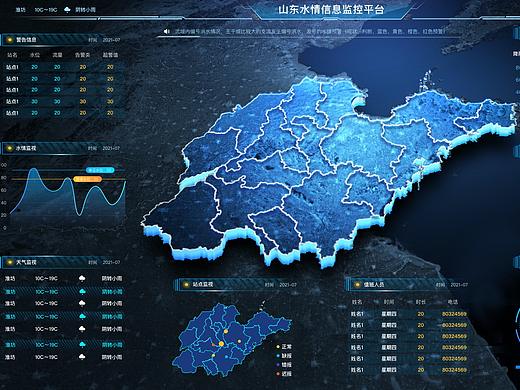Click the glowing dot icon on 水情监视 panel
Viewport: 520px width, 390px height.
(x=10, y=148)
